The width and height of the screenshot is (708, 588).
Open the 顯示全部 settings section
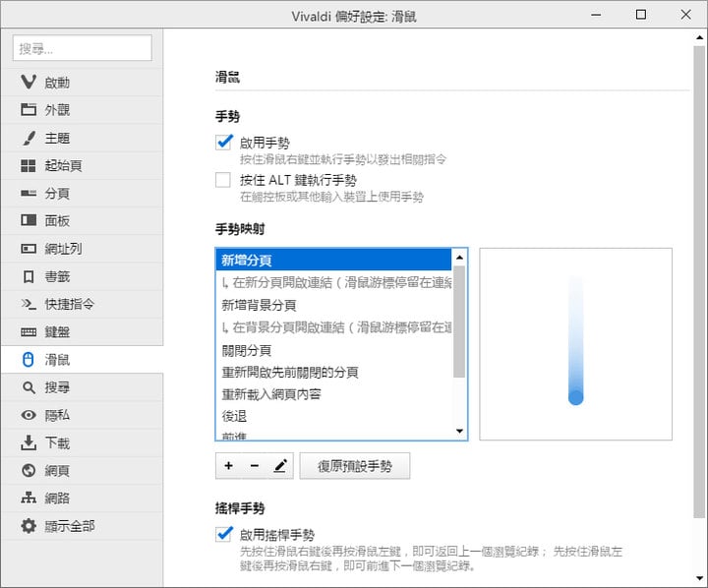82,526
